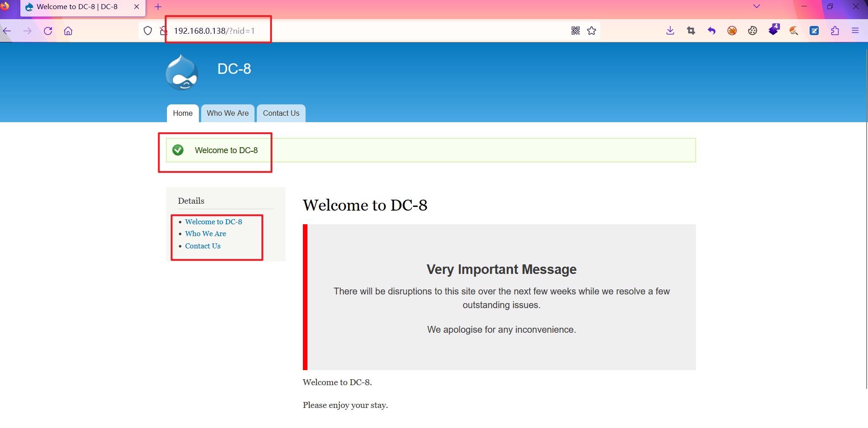This screenshot has height=428, width=868.
Task: Click the QR code icon in address bar
Action: click(x=575, y=31)
